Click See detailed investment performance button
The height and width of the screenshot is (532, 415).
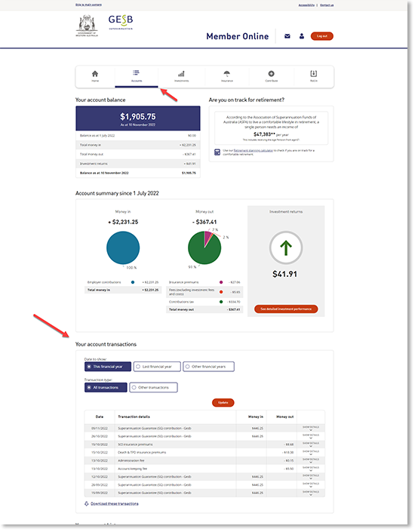pyautogui.click(x=287, y=310)
